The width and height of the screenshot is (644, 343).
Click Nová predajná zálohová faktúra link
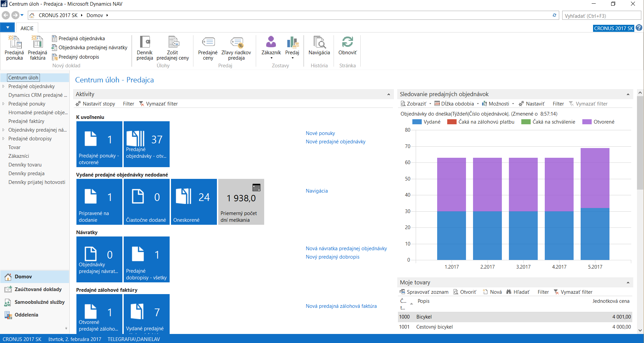341,306
